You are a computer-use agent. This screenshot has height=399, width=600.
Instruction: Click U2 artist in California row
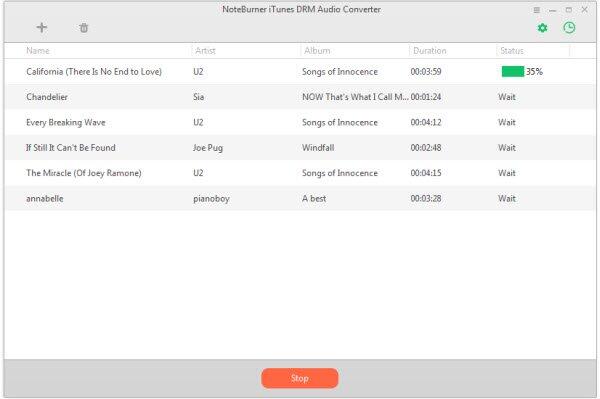pos(198,72)
